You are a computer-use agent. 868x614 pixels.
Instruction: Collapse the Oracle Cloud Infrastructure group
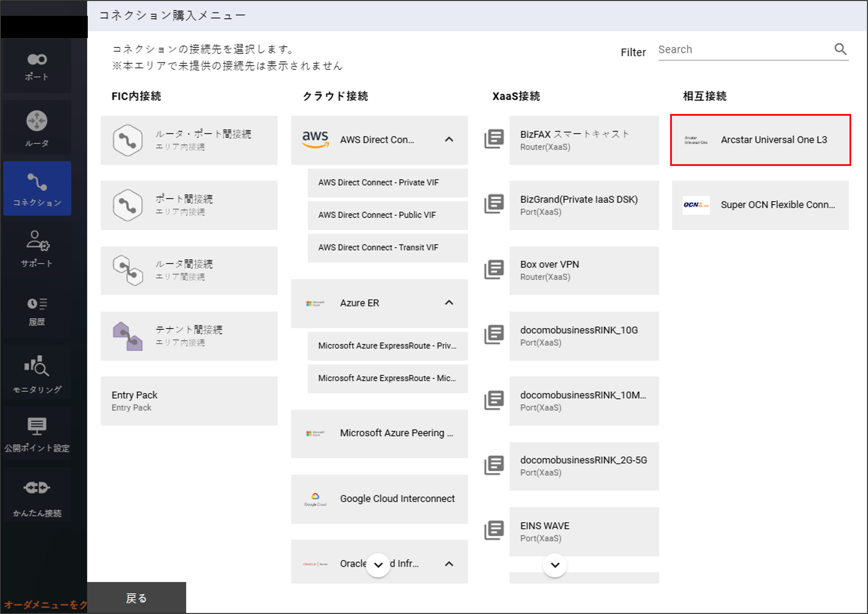pyautogui.click(x=449, y=564)
